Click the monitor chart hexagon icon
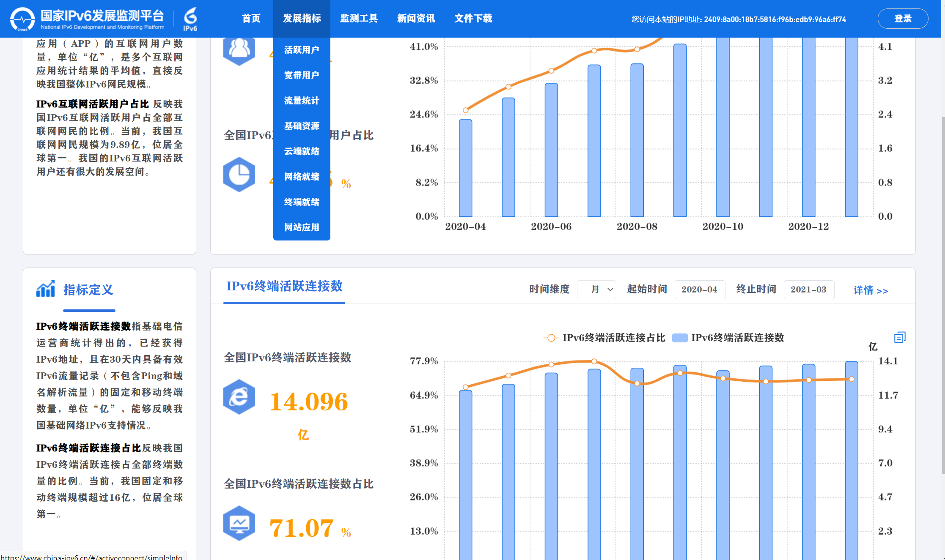The height and width of the screenshot is (560, 945). click(x=239, y=523)
